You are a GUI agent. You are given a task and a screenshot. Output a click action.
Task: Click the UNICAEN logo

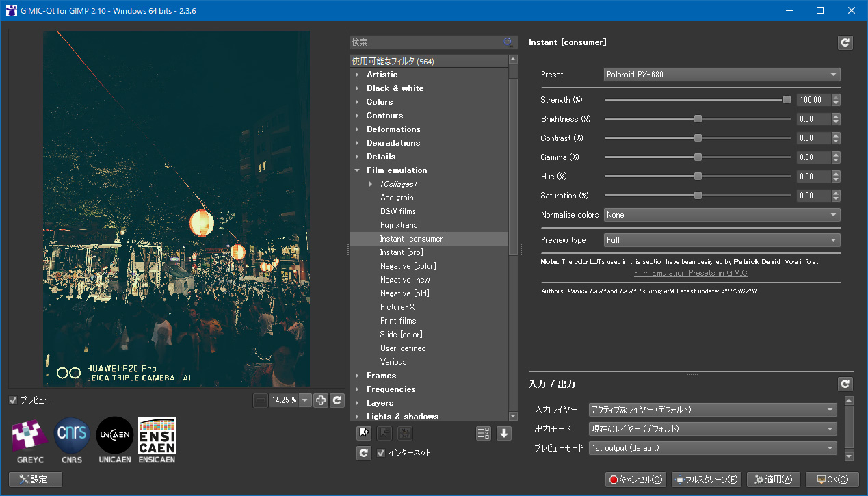(115, 440)
